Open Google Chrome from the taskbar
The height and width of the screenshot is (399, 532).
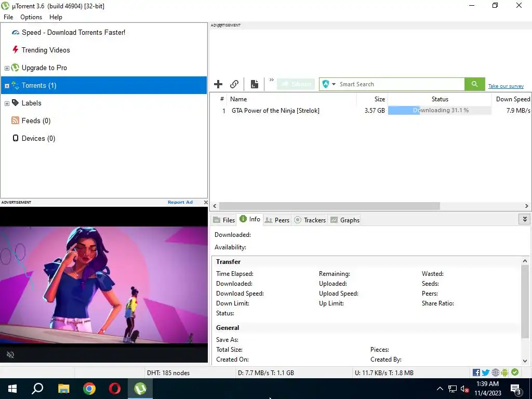(x=89, y=389)
